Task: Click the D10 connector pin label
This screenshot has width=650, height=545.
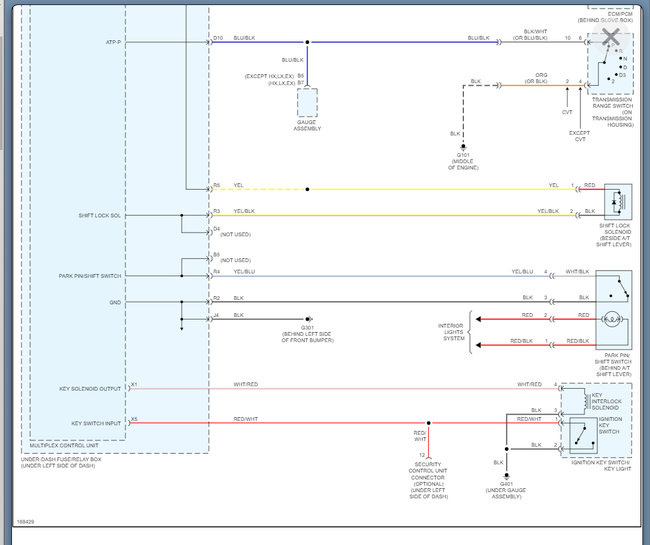Action: pyautogui.click(x=218, y=38)
